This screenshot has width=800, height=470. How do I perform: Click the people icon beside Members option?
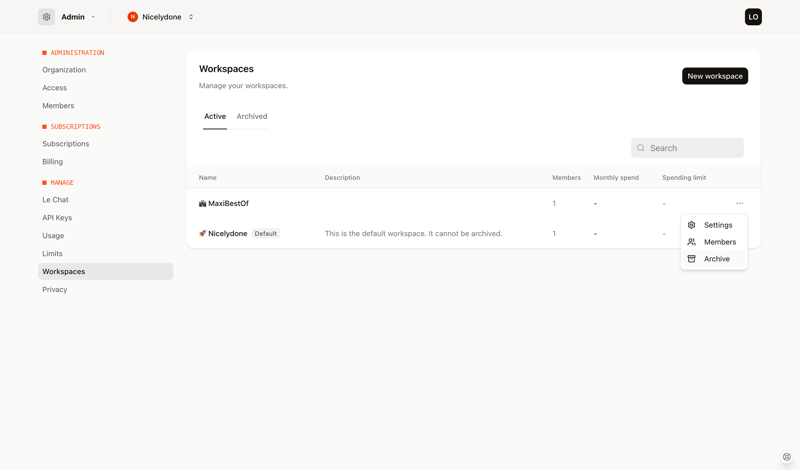tap(692, 242)
